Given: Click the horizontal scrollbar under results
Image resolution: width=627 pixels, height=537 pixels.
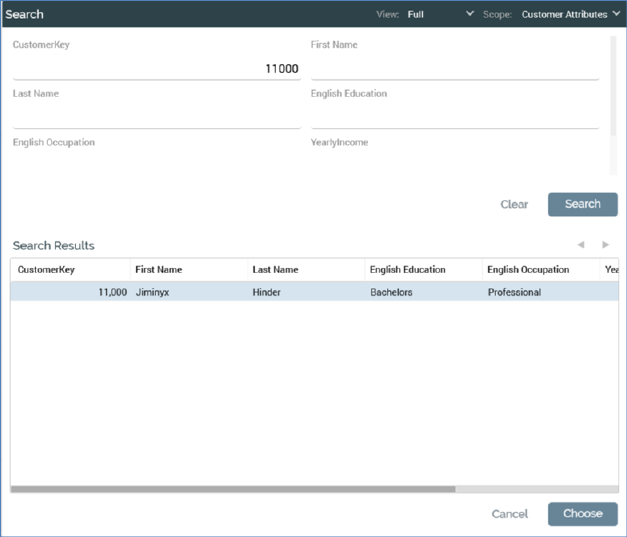Looking at the screenshot, I should [233, 490].
